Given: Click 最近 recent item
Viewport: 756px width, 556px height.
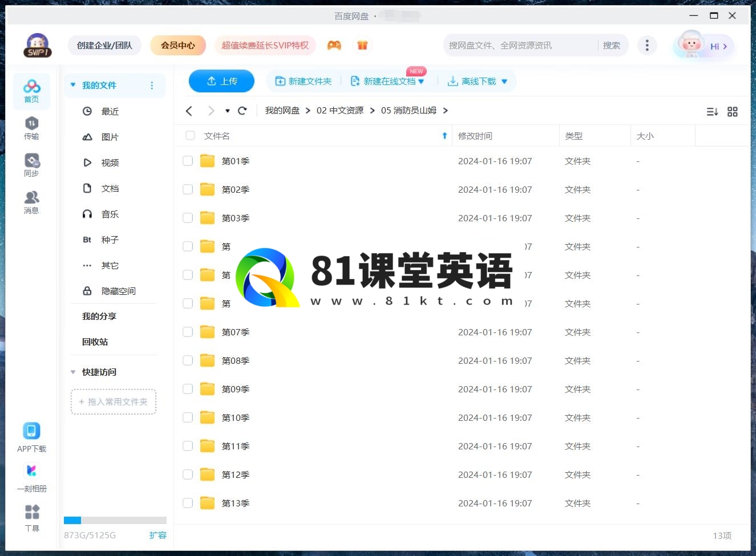Looking at the screenshot, I should click(x=110, y=111).
